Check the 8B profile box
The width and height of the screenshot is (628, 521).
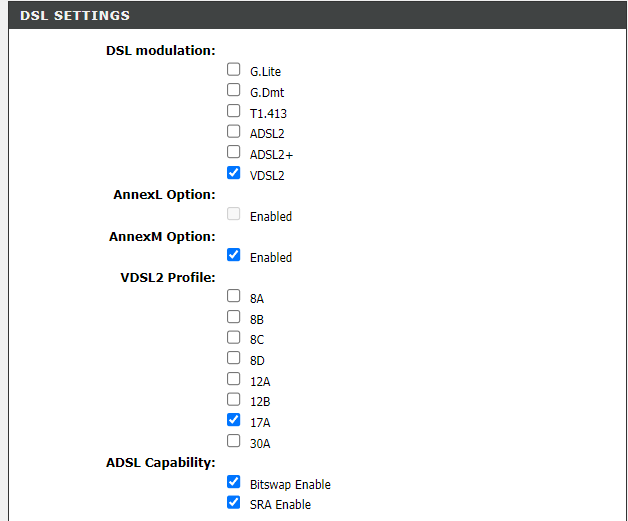click(234, 317)
